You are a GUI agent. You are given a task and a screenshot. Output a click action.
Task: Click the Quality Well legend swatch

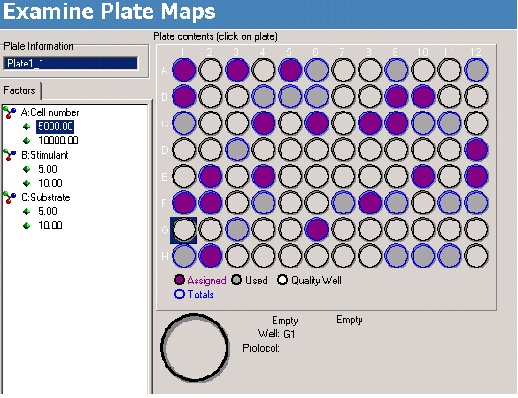pyautogui.click(x=282, y=280)
